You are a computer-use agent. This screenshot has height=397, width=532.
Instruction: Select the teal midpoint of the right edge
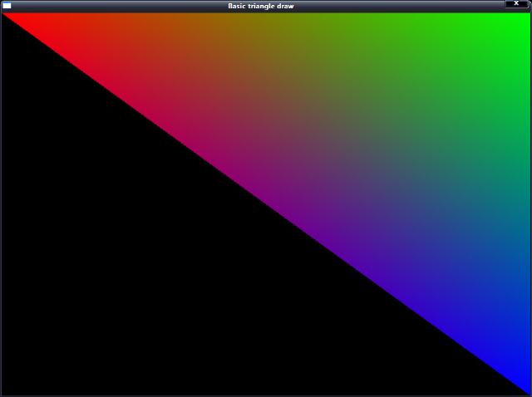[x=524, y=203]
